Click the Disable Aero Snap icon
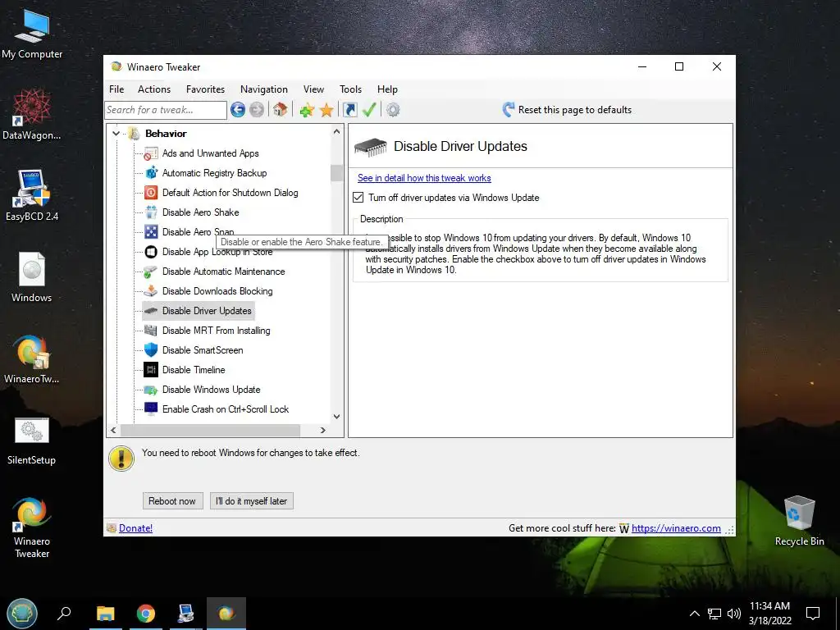Image resolution: width=840 pixels, height=630 pixels. click(151, 232)
